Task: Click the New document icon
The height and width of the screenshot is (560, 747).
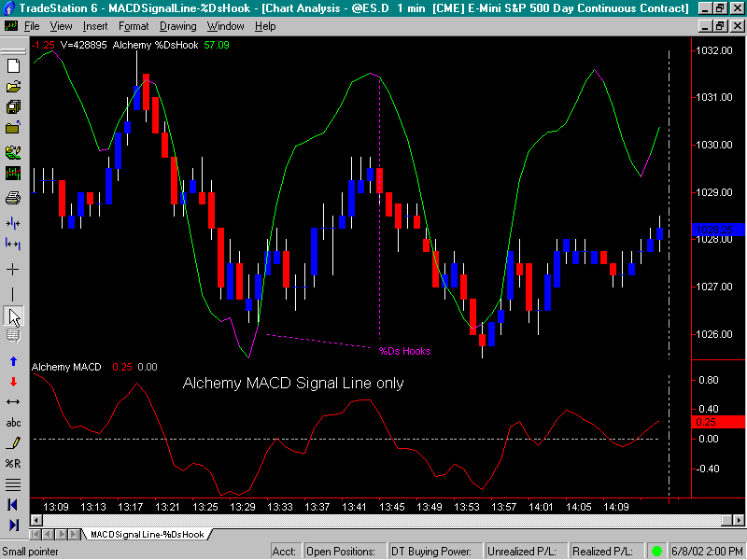Action: pyautogui.click(x=13, y=65)
